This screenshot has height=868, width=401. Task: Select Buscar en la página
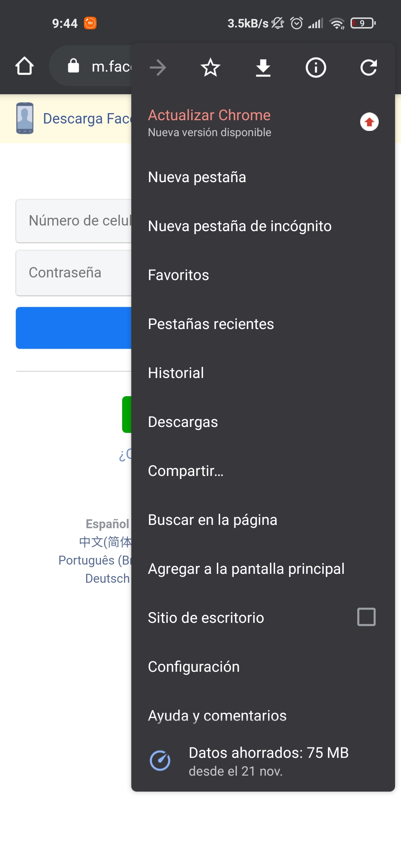coord(212,520)
